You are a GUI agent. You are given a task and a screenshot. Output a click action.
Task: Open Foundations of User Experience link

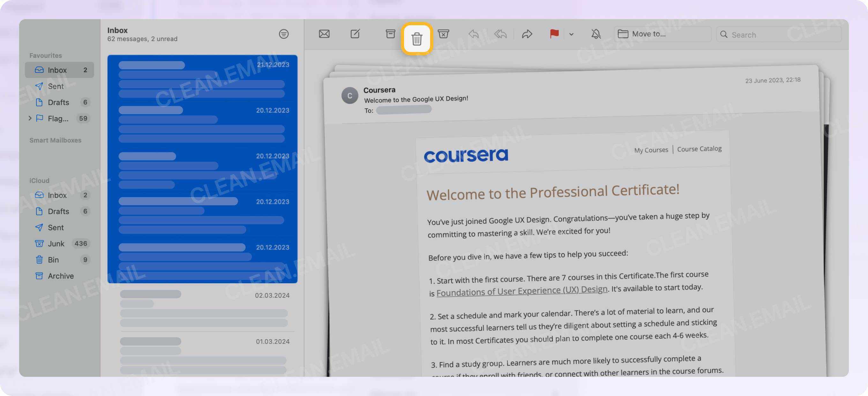coord(522,291)
